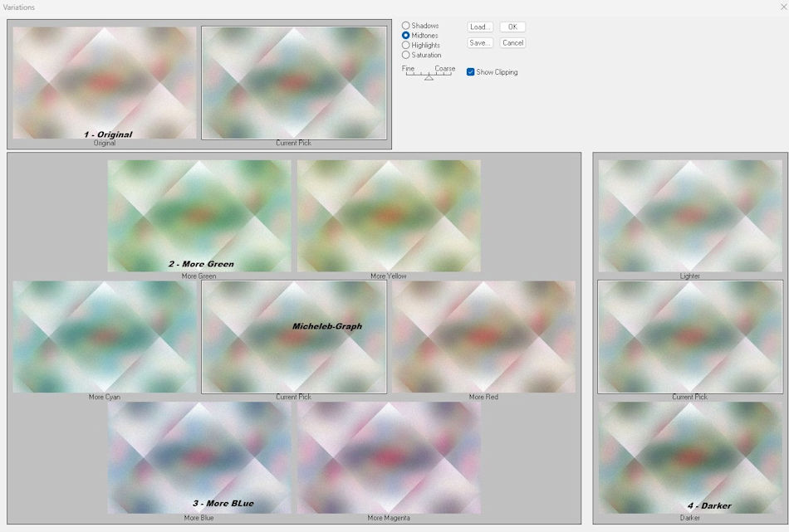789x532 pixels.
Task: Click the Lighter thumbnail
Action: pyautogui.click(x=690, y=216)
